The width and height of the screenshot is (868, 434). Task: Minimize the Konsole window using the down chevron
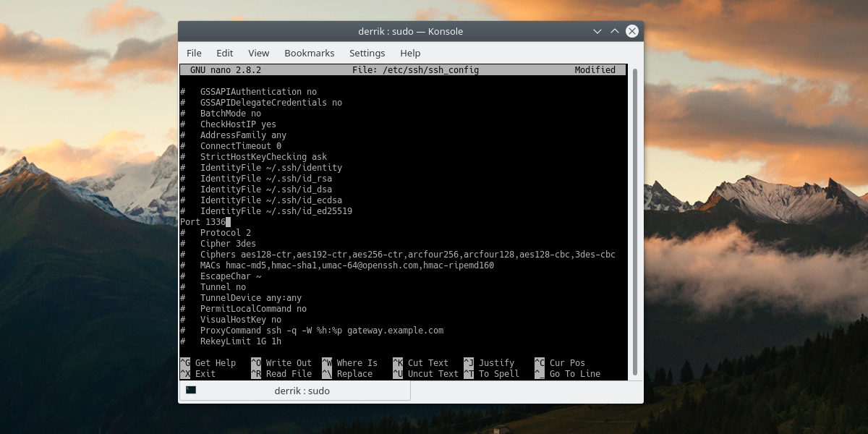pyautogui.click(x=597, y=31)
